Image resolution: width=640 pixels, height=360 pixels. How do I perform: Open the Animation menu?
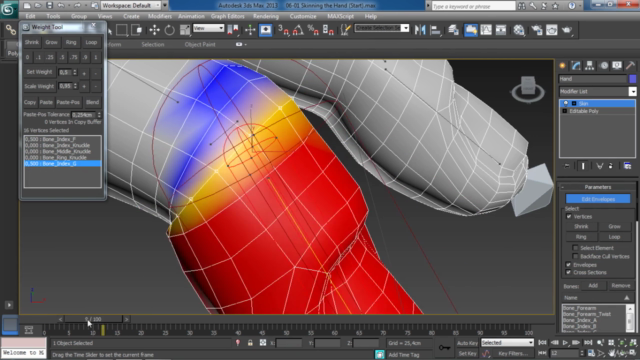coord(191,16)
